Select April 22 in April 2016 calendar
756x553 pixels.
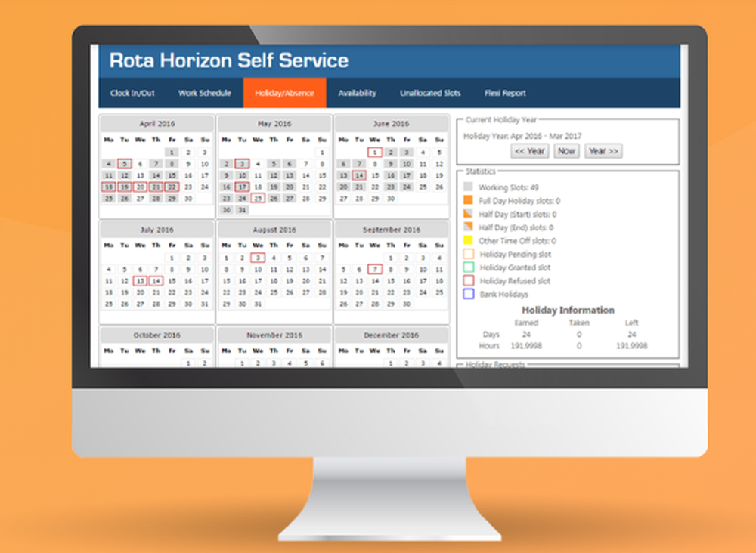(172, 187)
